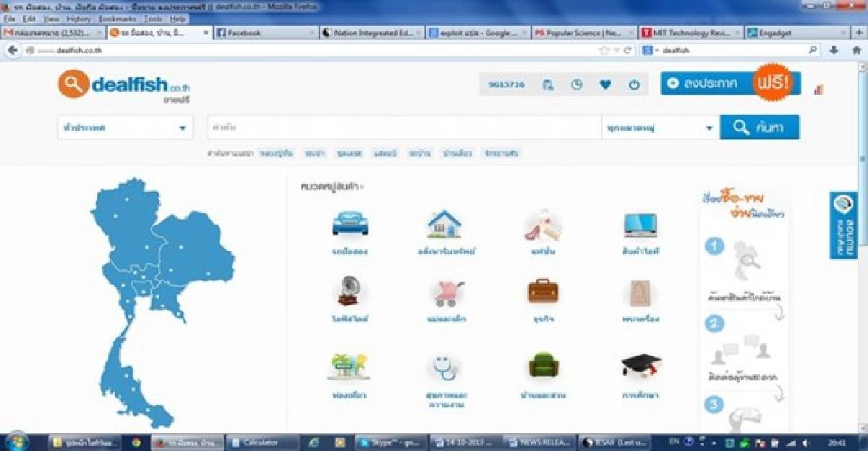This screenshot has width=868, height=451.
Task: Click the dealfish logo
Action: pos(123,87)
